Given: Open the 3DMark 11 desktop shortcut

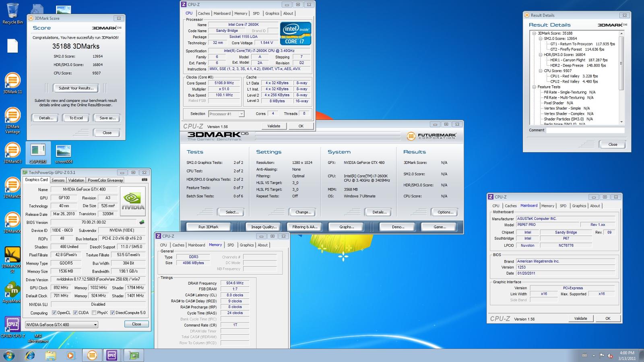Looking at the screenshot, I should tap(12, 83).
